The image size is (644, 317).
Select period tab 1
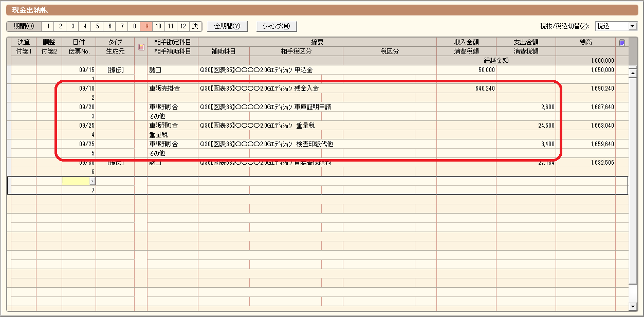coord(48,26)
